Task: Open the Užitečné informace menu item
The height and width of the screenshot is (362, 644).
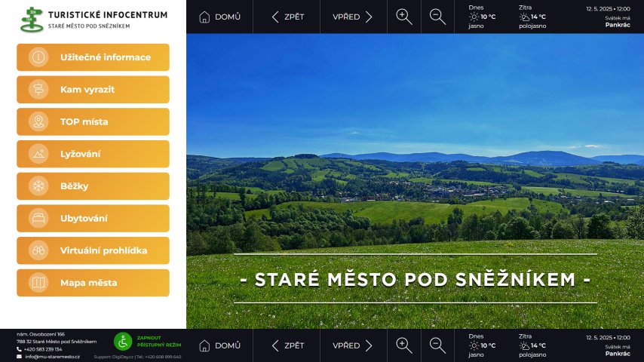Action: [x=93, y=57]
